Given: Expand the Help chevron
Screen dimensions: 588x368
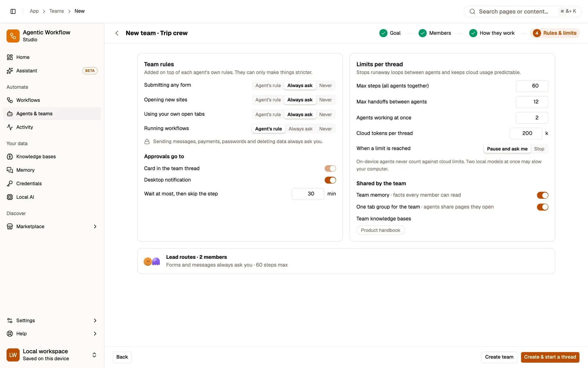Looking at the screenshot, I should click(95, 334).
